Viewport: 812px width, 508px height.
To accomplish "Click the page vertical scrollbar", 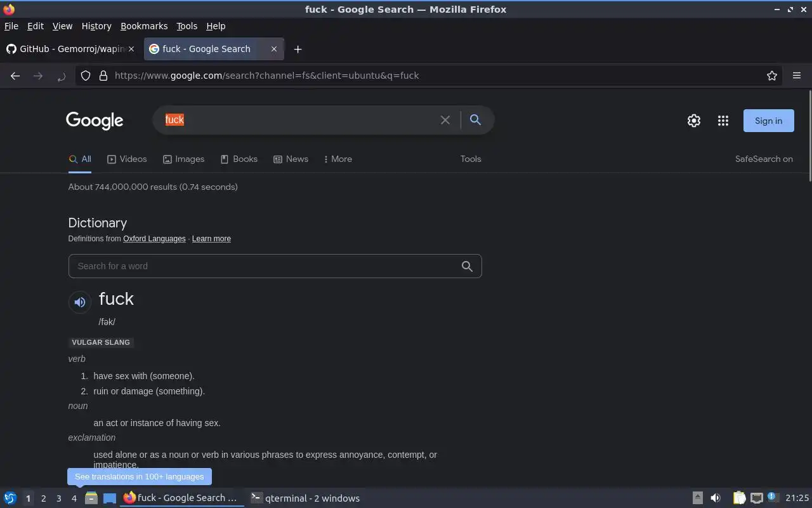I will pos(809,136).
